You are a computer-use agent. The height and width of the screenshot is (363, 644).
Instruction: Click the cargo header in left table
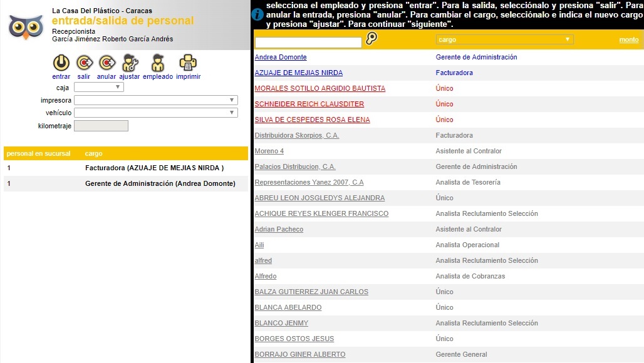point(93,153)
